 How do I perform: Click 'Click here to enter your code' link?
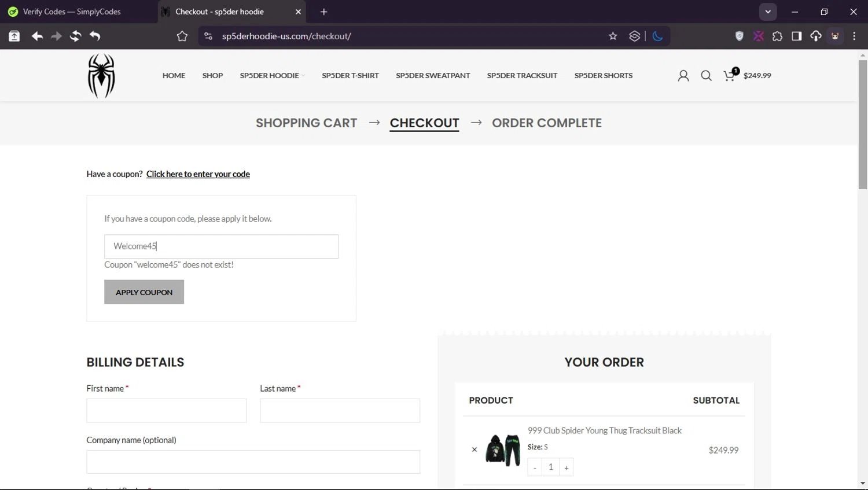(x=198, y=174)
